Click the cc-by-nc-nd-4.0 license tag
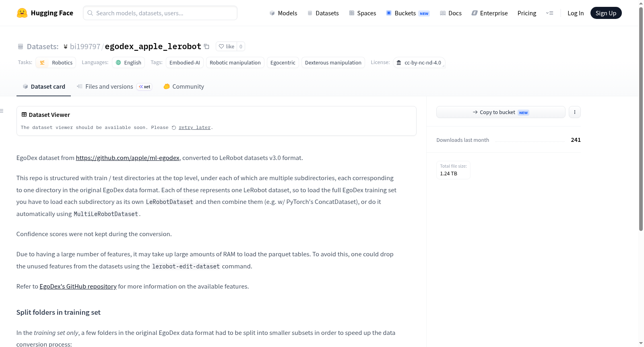The height and width of the screenshot is (347, 644). tap(419, 62)
